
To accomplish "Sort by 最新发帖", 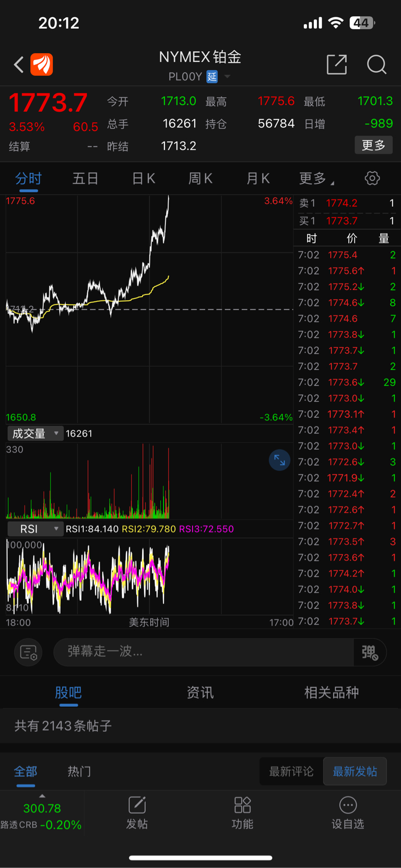I will (x=355, y=771).
